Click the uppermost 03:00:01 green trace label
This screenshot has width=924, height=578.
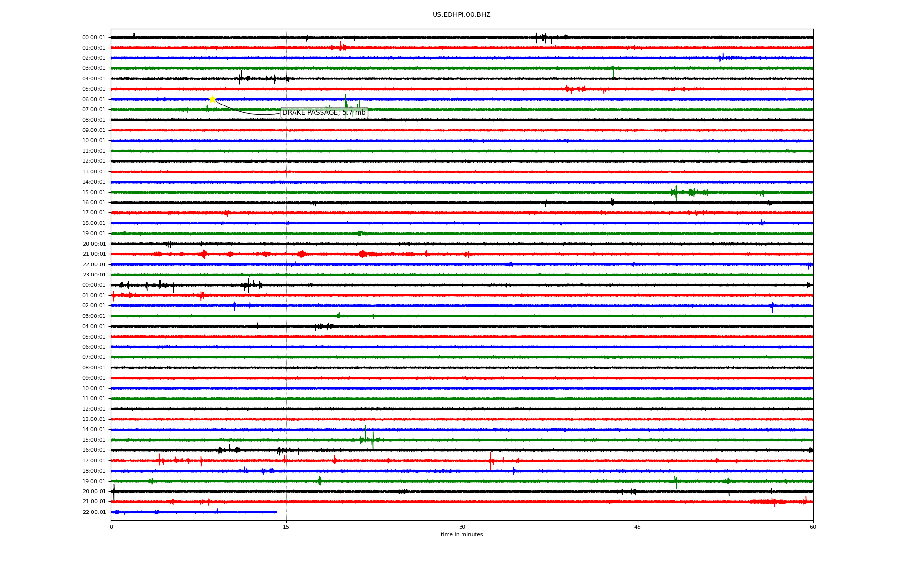click(x=94, y=68)
